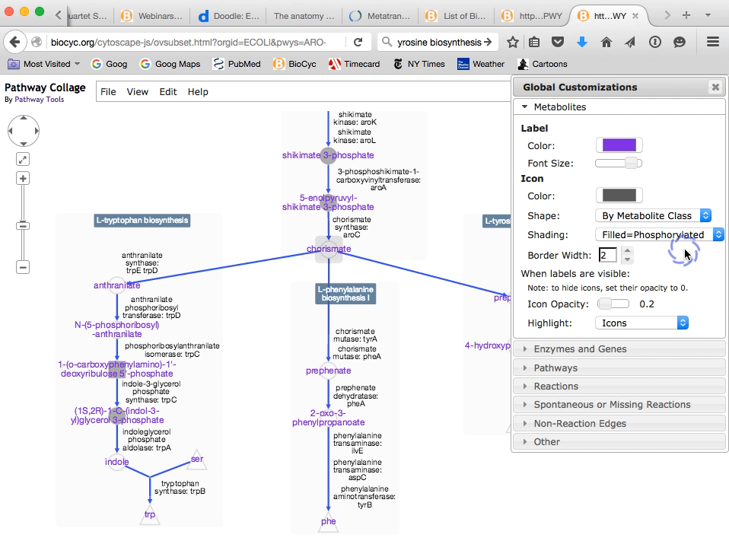Bookmark this page with the star icon

coord(513,42)
